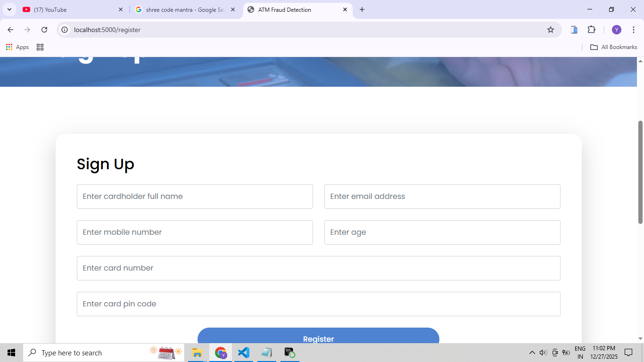Screen dimensions: 644x362
Task: Open the Extensions puzzle icon
Action: click(x=591, y=30)
